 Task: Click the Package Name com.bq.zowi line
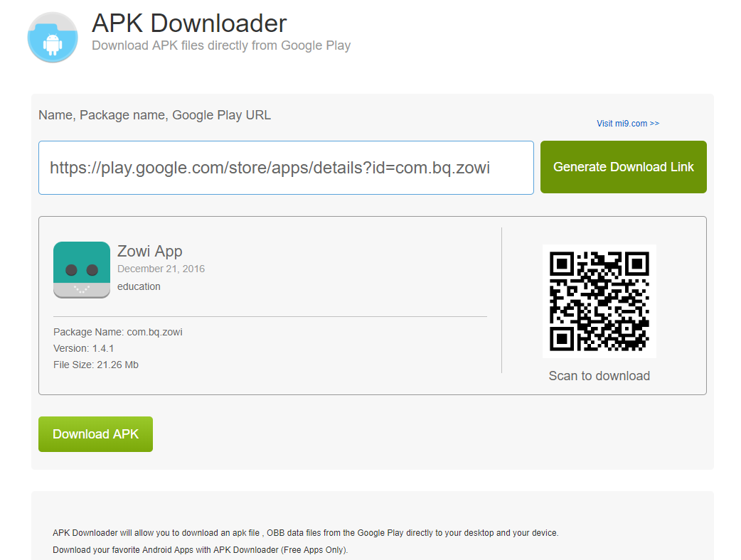[x=118, y=332]
